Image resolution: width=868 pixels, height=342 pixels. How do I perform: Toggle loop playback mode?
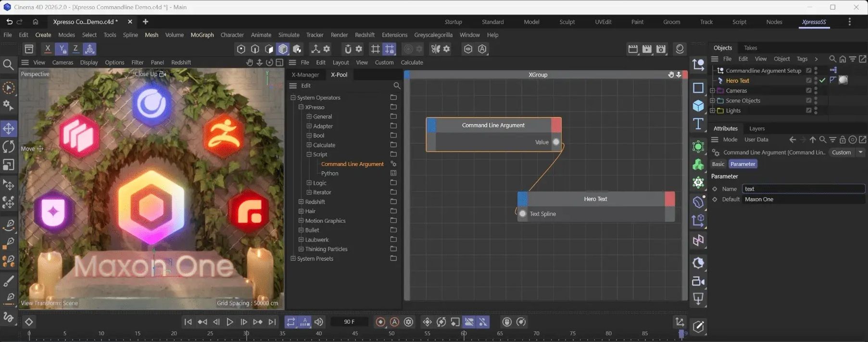(x=291, y=322)
